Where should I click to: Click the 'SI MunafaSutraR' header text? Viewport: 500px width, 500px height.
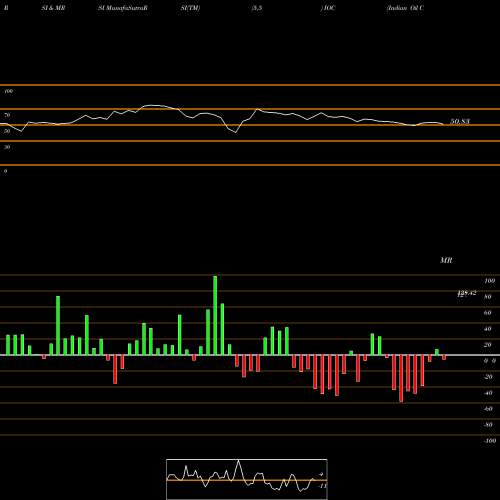[123, 8]
